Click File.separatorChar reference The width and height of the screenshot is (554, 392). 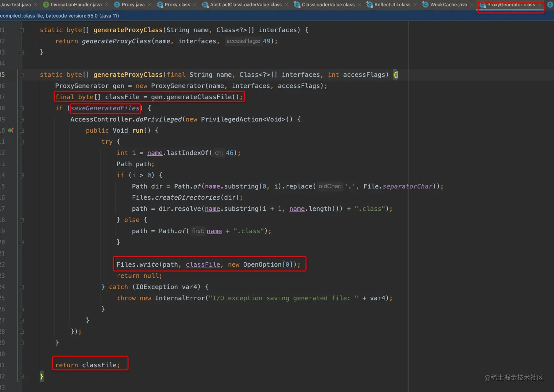pos(398,186)
